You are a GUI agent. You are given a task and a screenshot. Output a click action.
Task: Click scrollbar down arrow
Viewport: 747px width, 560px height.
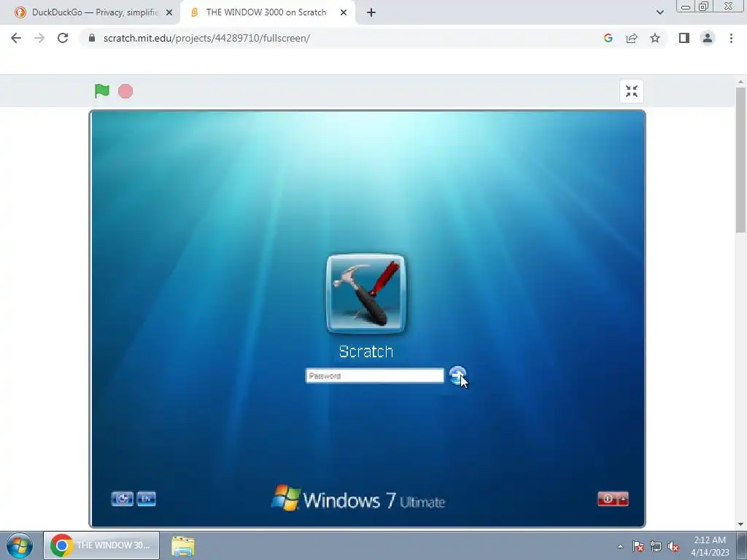740,524
